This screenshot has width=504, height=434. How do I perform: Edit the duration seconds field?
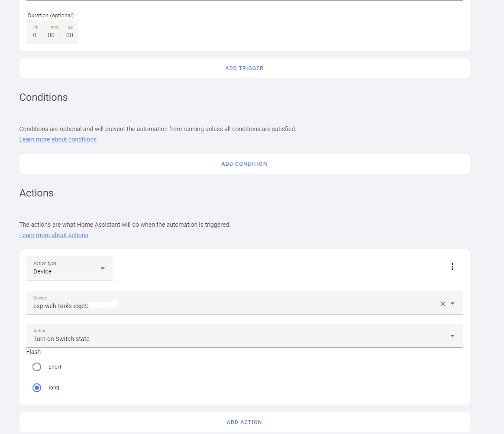coord(69,35)
